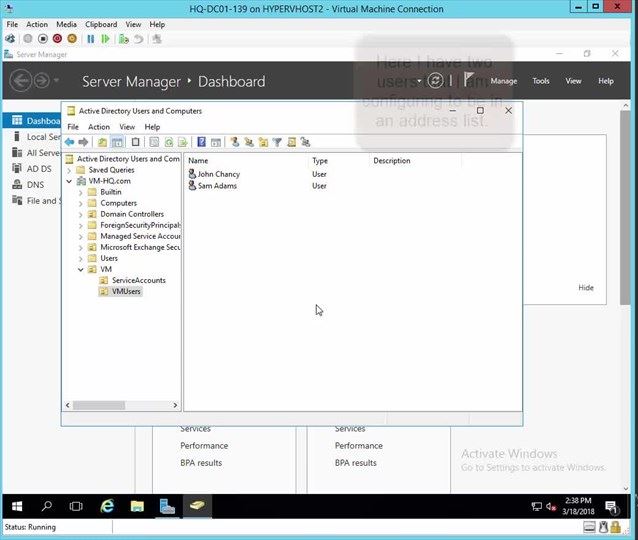Open the Tools menu in Server Manager
The height and width of the screenshot is (540, 638).
click(540, 81)
